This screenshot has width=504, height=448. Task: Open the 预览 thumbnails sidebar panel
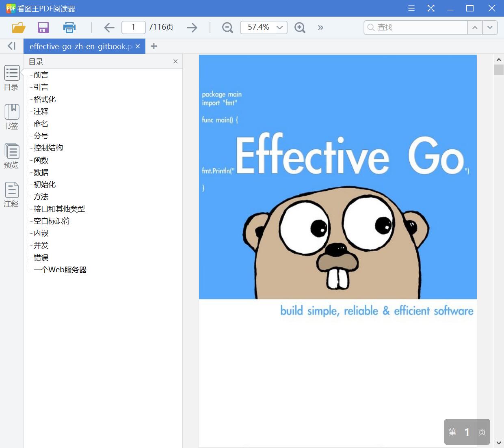click(x=12, y=156)
